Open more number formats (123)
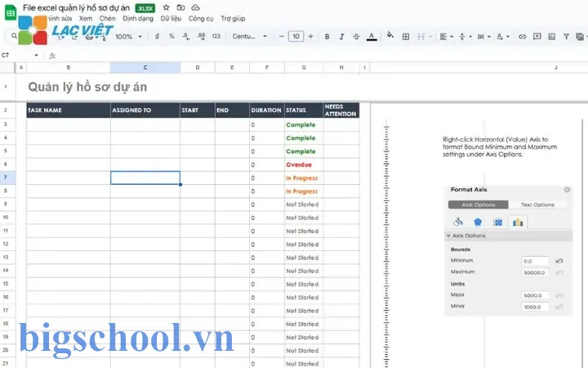The height and width of the screenshot is (368, 588). 216,37
